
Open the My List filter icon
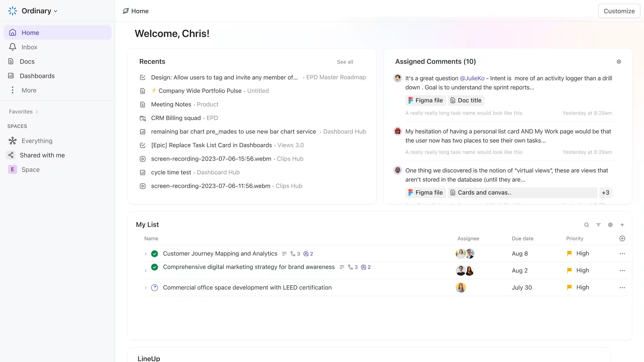pyautogui.click(x=598, y=225)
